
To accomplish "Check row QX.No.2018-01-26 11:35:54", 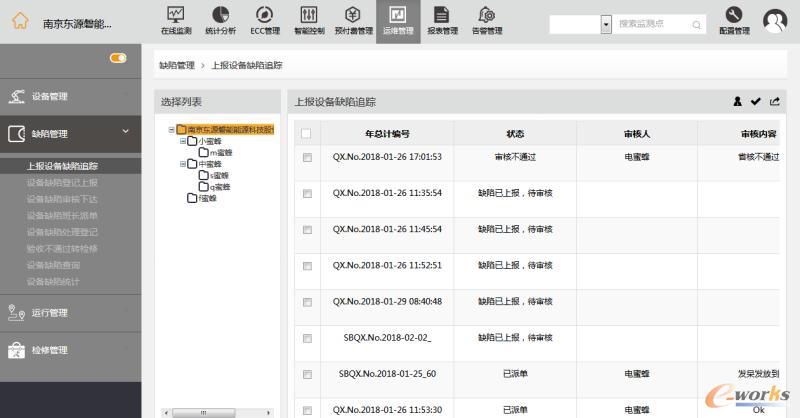I will point(307,193).
